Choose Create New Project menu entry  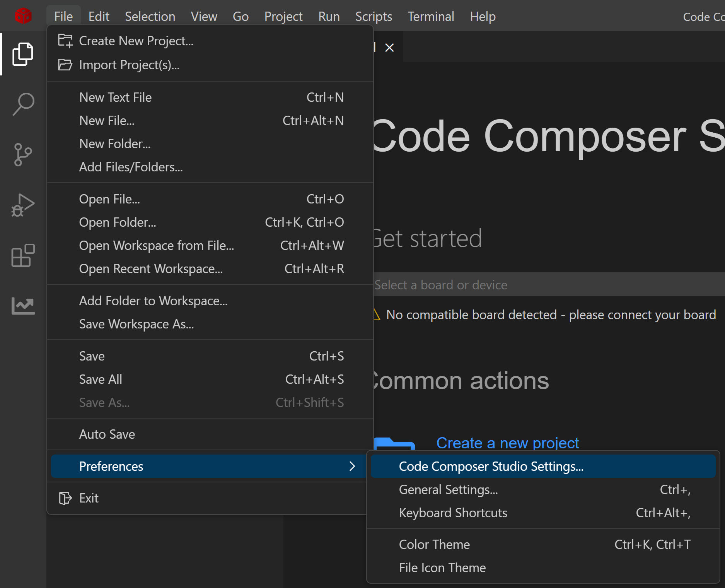[x=136, y=41]
